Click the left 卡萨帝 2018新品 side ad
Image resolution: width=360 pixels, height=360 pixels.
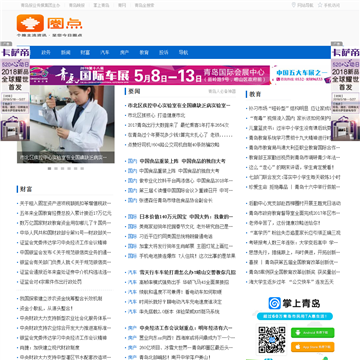[x=15, y=94]
